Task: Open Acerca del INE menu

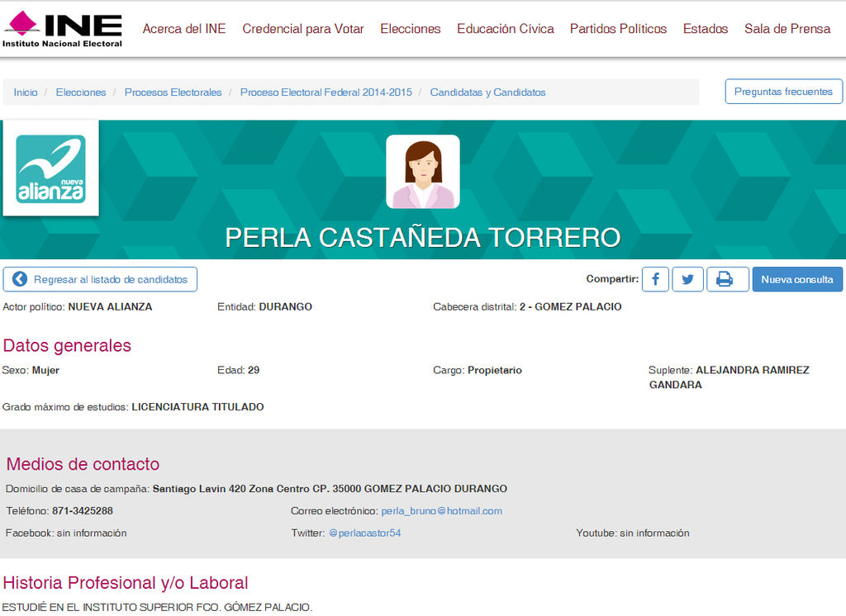Action: point(184,29)
